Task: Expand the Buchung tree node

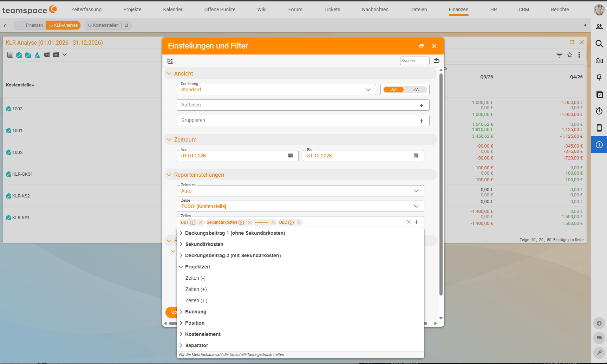Action: [x=181, y=312]
